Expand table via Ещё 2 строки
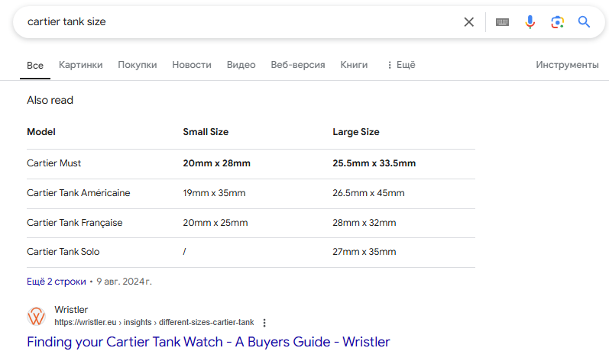Screen dimensions: 609x364 click(x=57, y=282)
